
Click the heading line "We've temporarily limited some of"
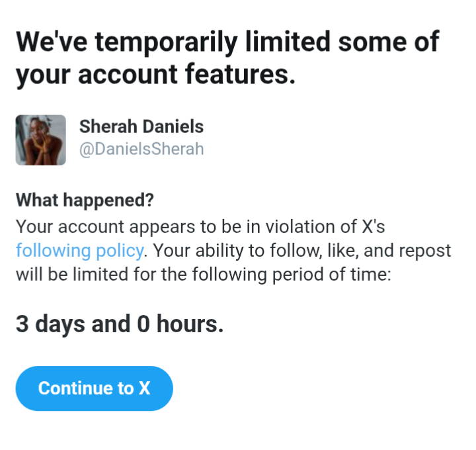click(x=227, y=42)
